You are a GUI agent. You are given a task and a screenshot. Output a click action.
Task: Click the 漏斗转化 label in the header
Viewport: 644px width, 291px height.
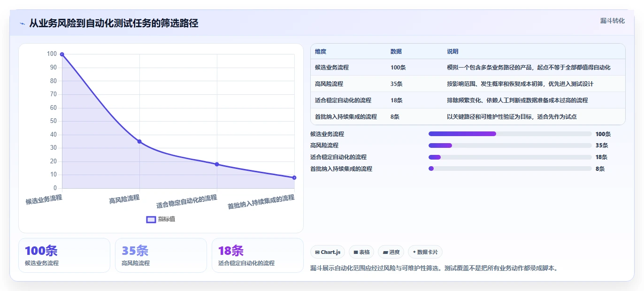[612, 21]
